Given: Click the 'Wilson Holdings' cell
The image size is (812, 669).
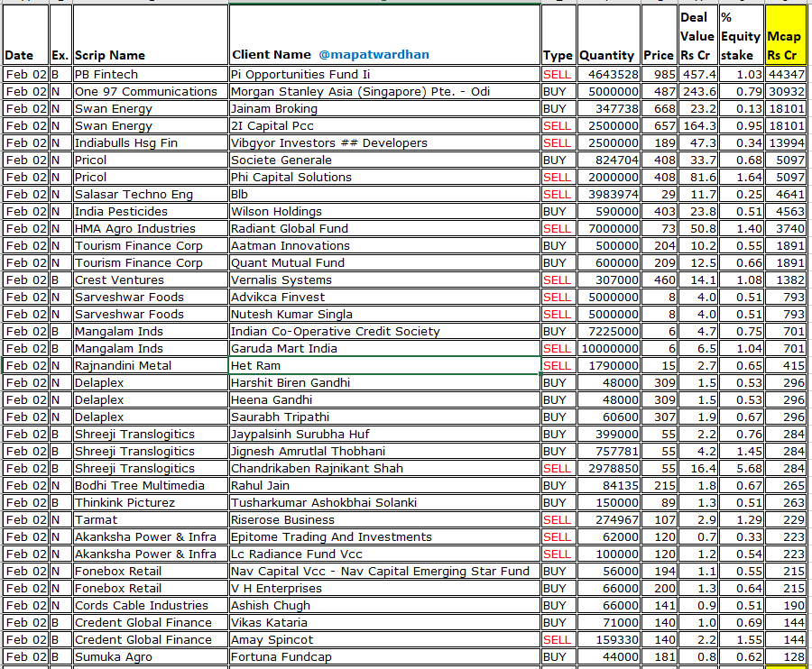Looking at the screenshot, I should coord(384,211).
